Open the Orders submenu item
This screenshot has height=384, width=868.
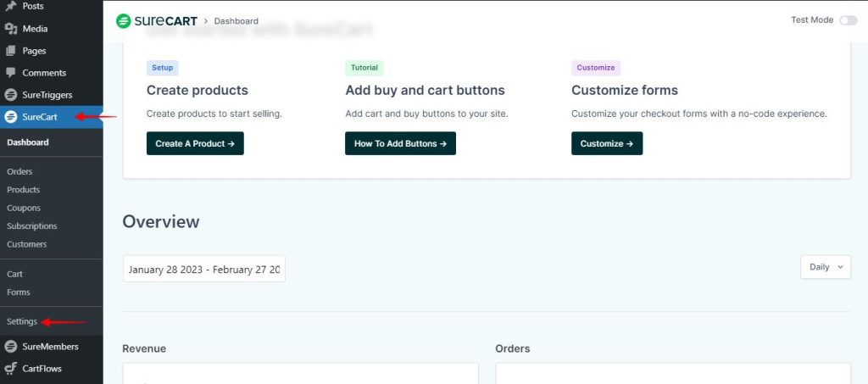click(19, 172)
